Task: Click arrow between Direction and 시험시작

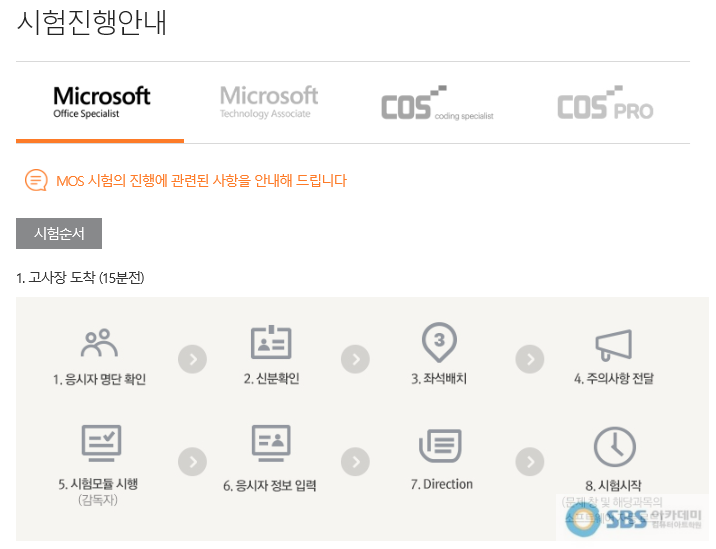Action: point(530,462)
